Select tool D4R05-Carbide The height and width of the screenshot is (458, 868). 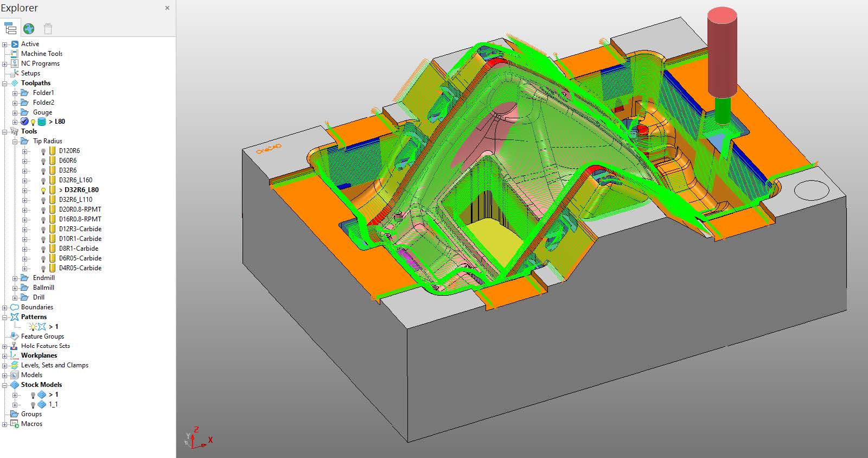pos(80,268)
